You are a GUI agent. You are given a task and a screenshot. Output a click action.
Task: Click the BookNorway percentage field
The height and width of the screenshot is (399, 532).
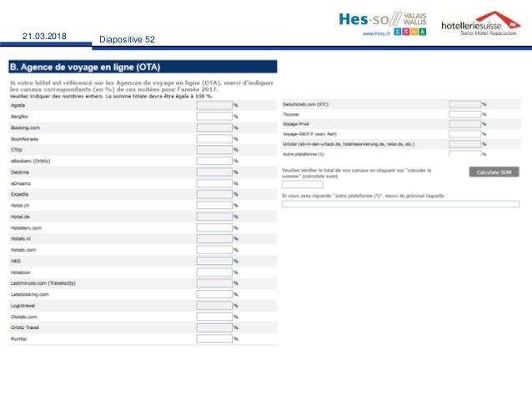click(214, 139)
